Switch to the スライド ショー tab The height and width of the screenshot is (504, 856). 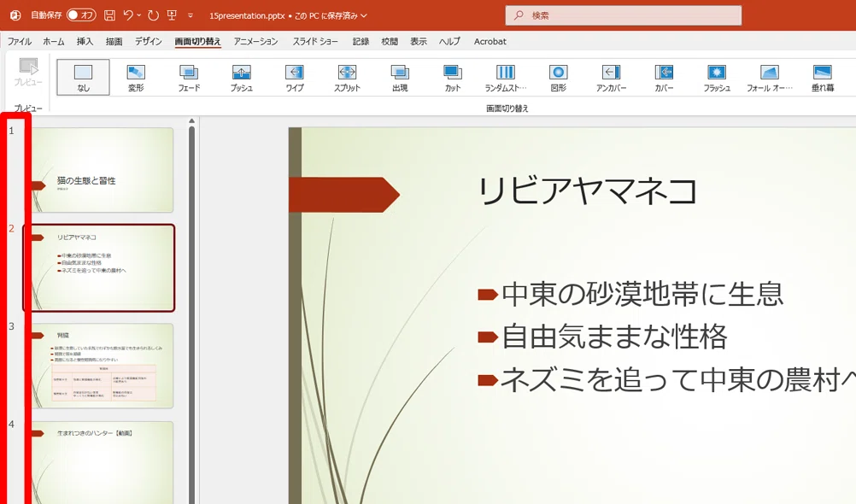tap(315, 42)
